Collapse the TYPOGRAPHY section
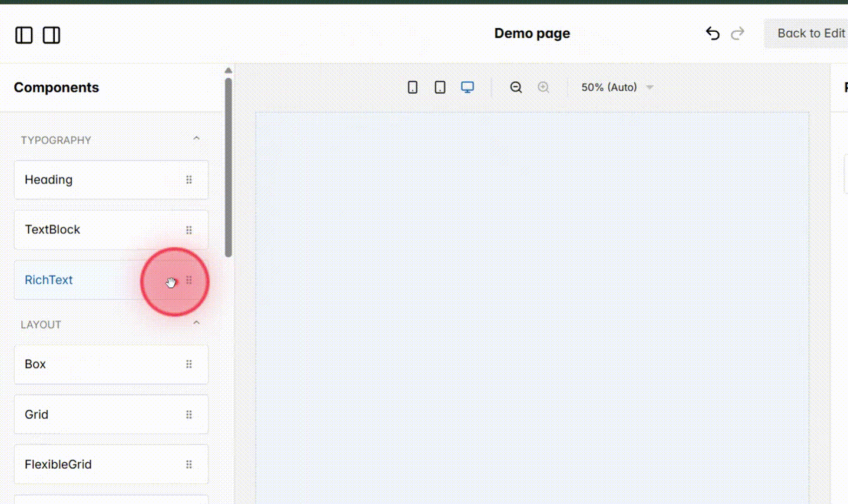Screen dimensions: 848x504 [196, 138]
